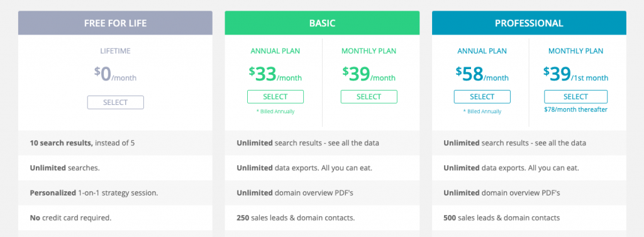The width and height of the screenshot is (644, 237).
Task: Click the $33/month Basic annual price
Action: [x=275, y=75]
